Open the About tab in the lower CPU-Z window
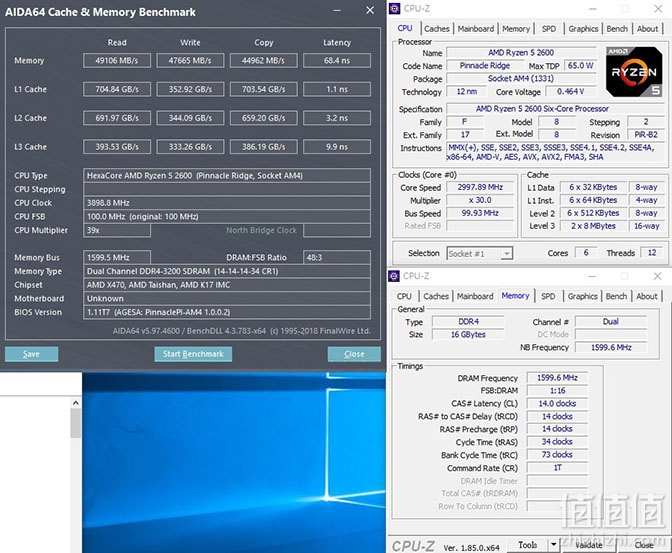The width and height of the screenshot is (672, 553). pyautogui.click(x=646, y=296)
